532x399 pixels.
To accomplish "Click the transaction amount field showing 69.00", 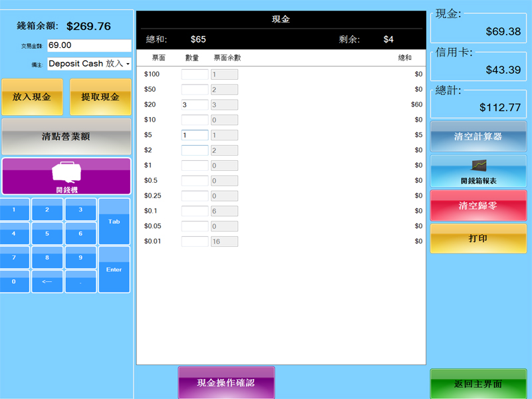I will [89, 45].
